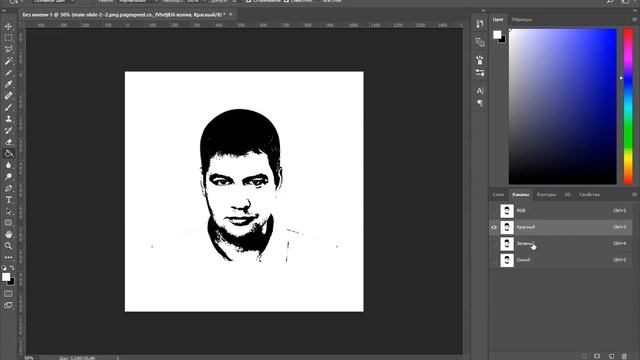This screenshot has height=360, width=640.
Task: Select the Polygonal Lasso tool
Action: 8,49
